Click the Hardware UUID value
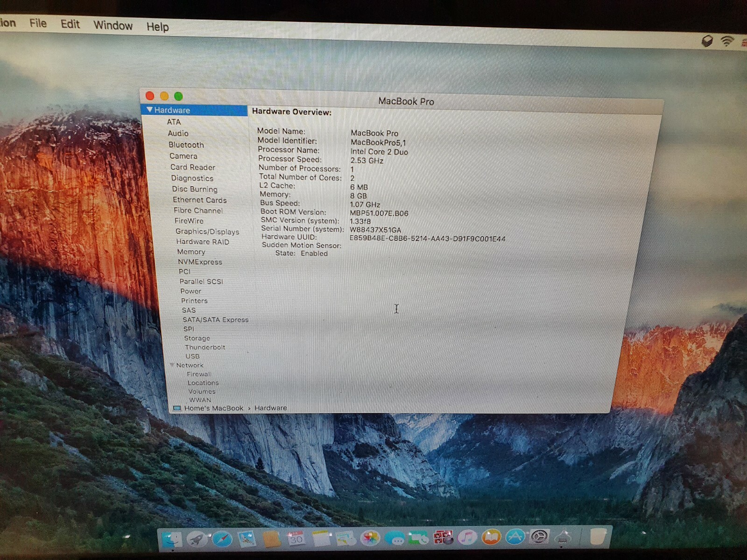 point(427,238)
